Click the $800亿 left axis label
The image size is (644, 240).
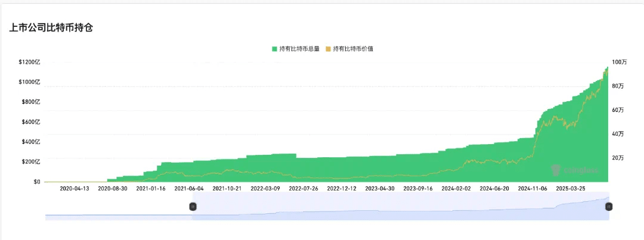[x=31, y=102]
